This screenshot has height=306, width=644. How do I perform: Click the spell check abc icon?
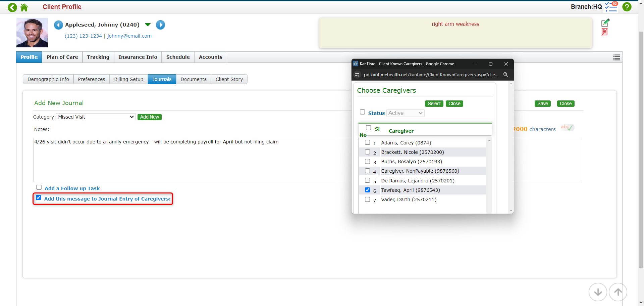tap(567, 127)
